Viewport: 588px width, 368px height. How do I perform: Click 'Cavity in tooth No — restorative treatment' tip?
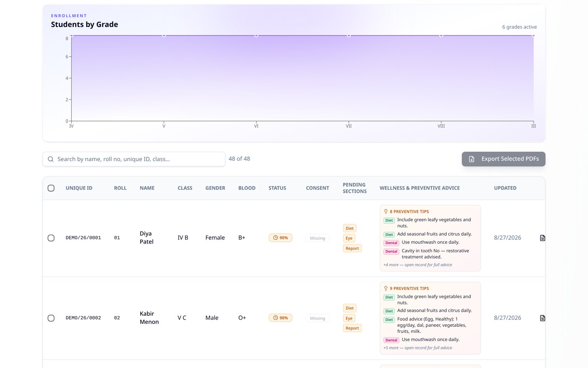point(435,254)
